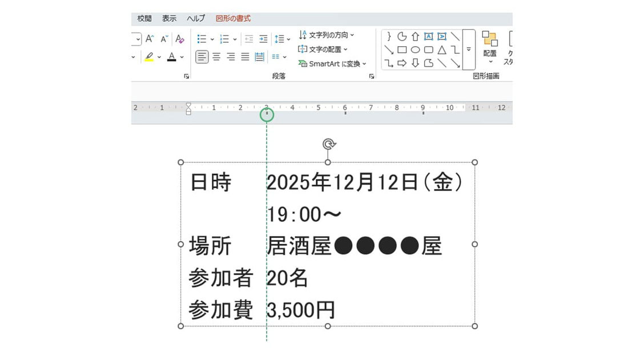Select the block right arrow shape
This screenshot has width=644, height=363.
402,63
